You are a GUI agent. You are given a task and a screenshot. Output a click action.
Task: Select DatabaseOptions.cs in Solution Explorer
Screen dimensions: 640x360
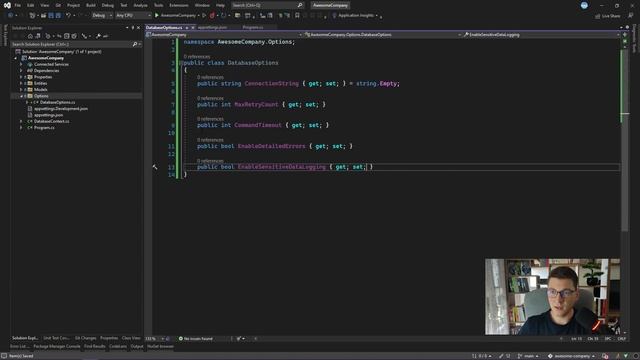coord(57,102)
